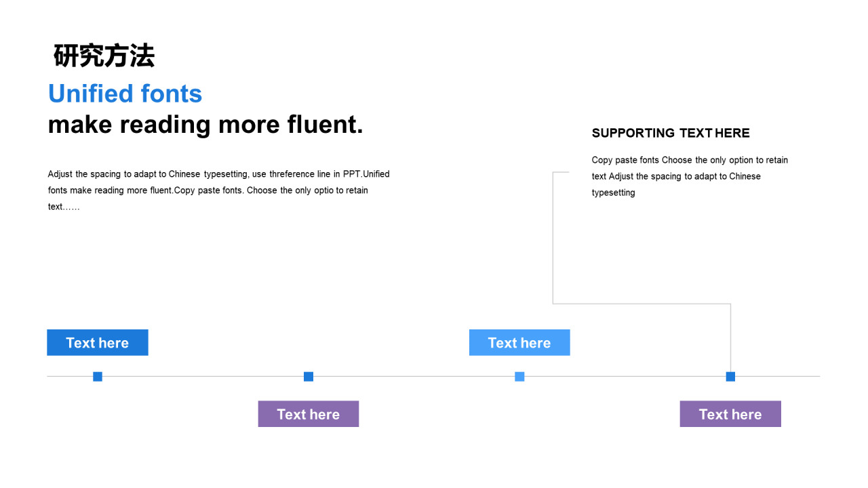Click the light blue third timeline marker
Viewport: 868px width, 488px height.
tap(519, 376)
